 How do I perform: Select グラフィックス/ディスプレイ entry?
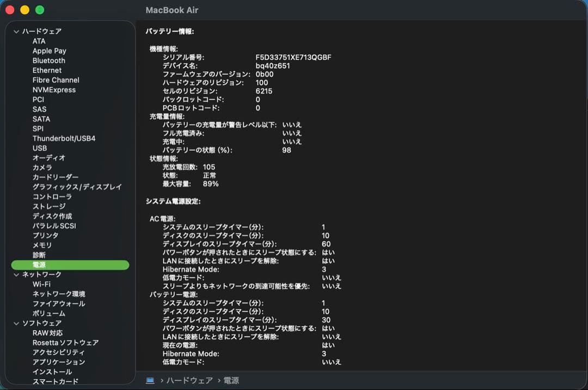coord(77,187)
